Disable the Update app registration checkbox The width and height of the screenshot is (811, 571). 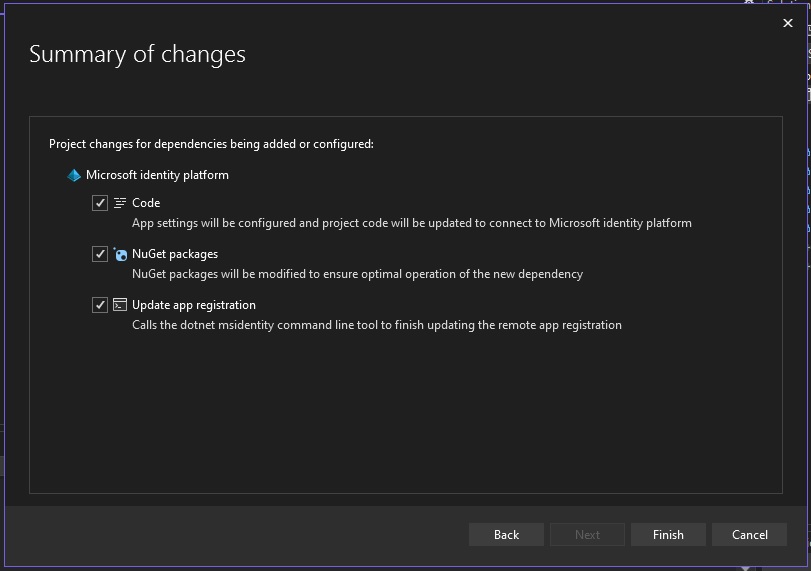100,305
